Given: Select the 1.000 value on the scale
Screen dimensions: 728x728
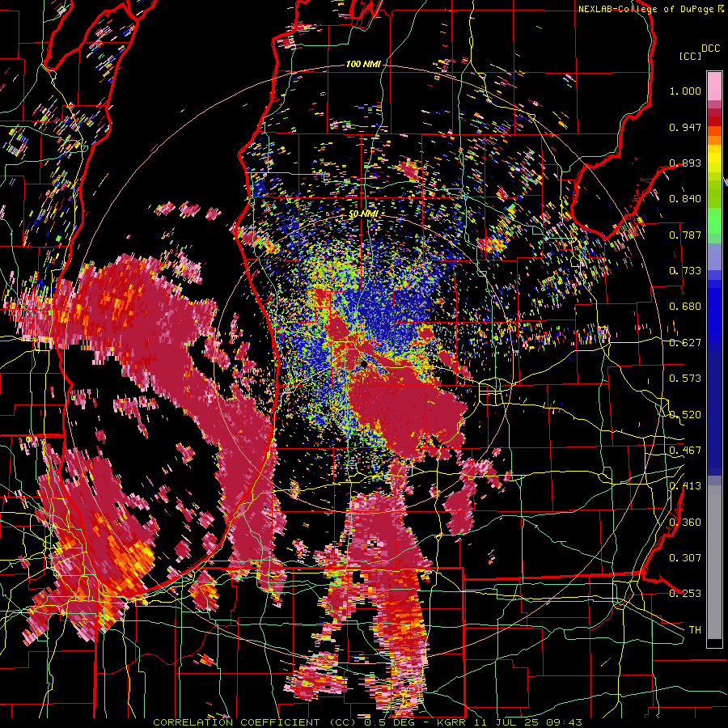Looking at the screenshot, I should click(x=685, y=91).
